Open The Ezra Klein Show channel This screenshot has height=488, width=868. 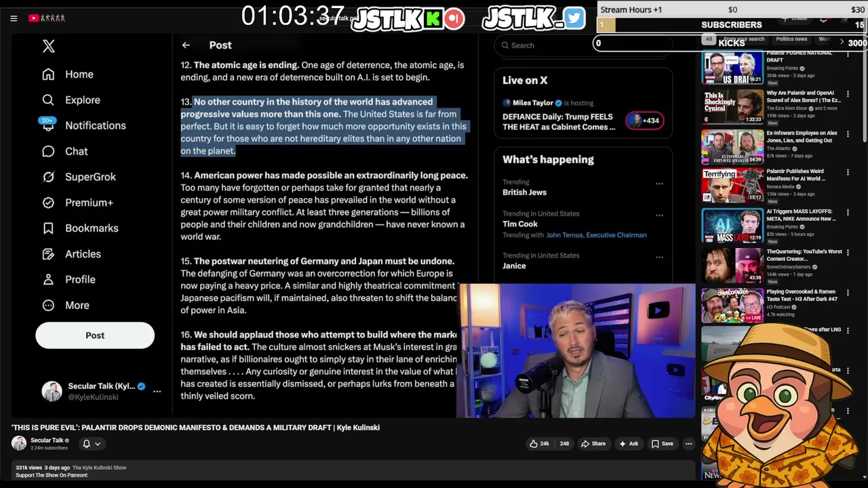pyautogui.click(x=787, y=108)
